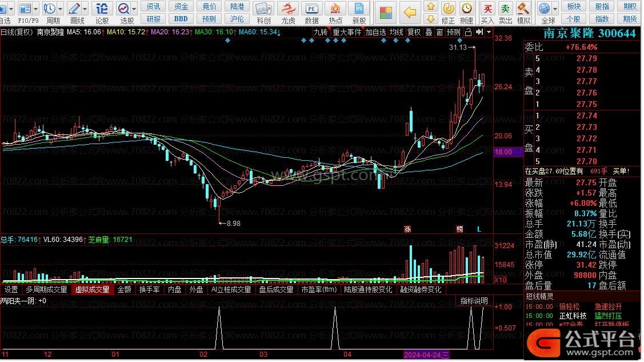The height and width of the screenshot is (362, 644).
Task: Toggle the 预测 forecast in chart toolbar
Action: tap(454, 32)
